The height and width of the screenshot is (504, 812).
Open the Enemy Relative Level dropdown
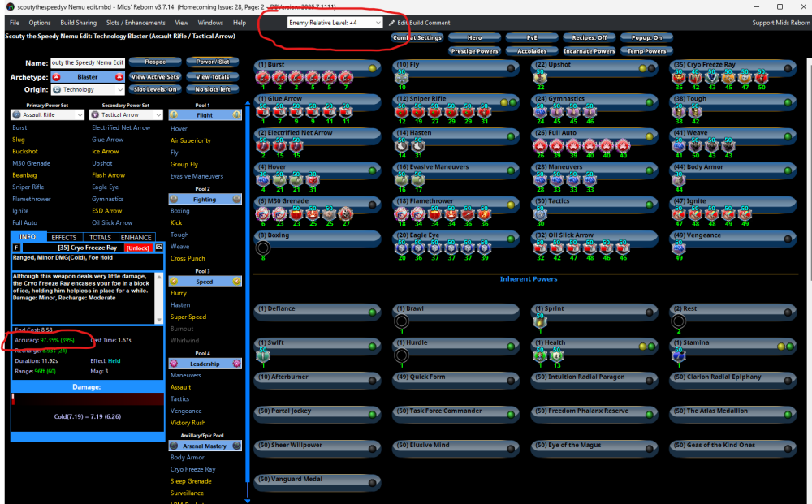pos(335,23)
